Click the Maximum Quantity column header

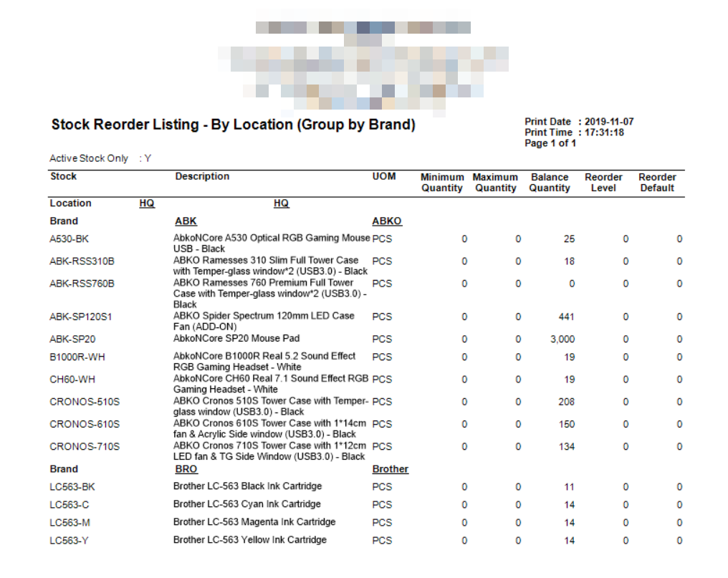pos(495,183)
